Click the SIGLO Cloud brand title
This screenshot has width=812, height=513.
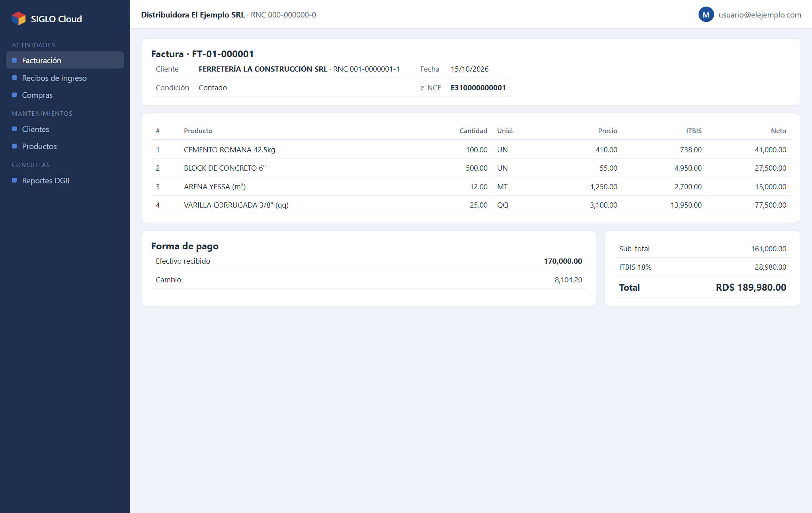(x=56, y=19)
